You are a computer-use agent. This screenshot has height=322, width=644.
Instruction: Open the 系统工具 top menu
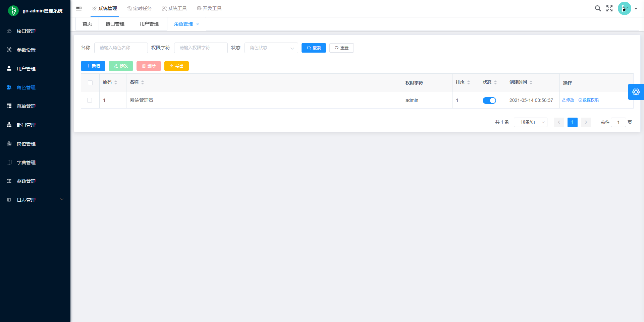tap(174, 8)
